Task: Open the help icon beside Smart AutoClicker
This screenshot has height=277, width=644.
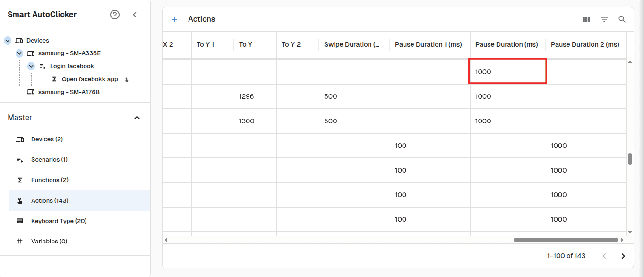Action: (115, 14)
